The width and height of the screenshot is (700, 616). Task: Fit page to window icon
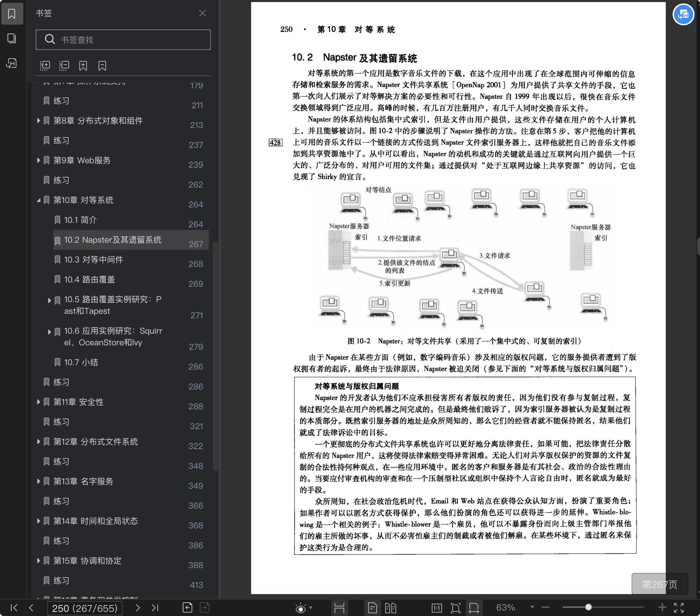tap(455, 608)
